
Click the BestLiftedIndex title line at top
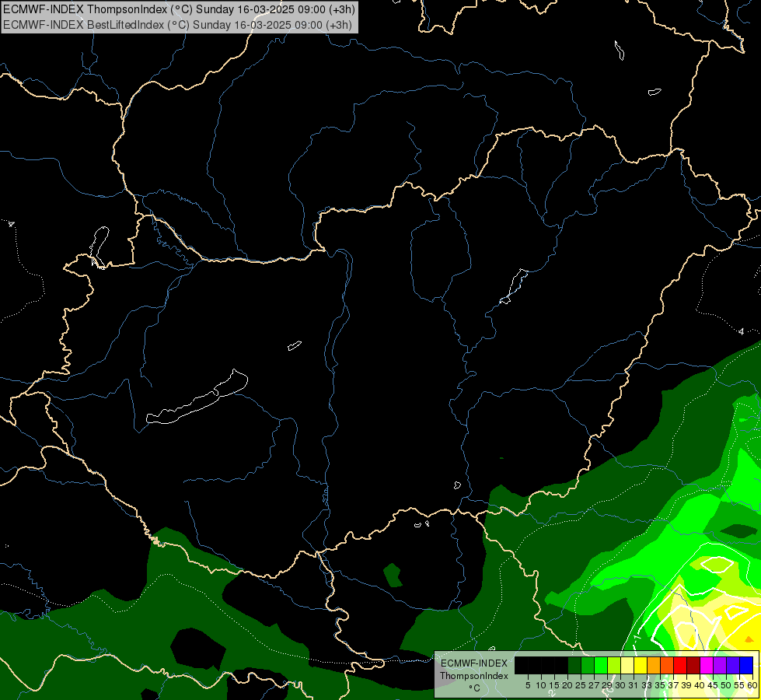pos(178,25)
